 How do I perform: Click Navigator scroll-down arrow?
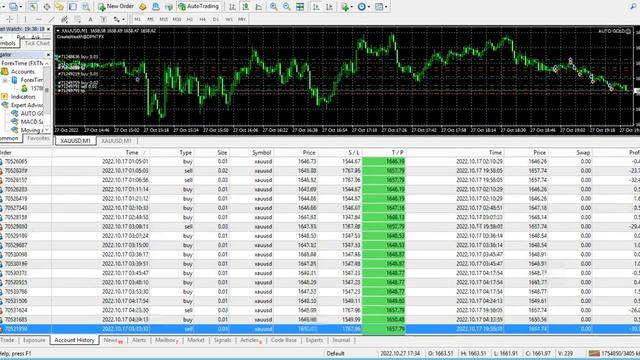point(47,130)
